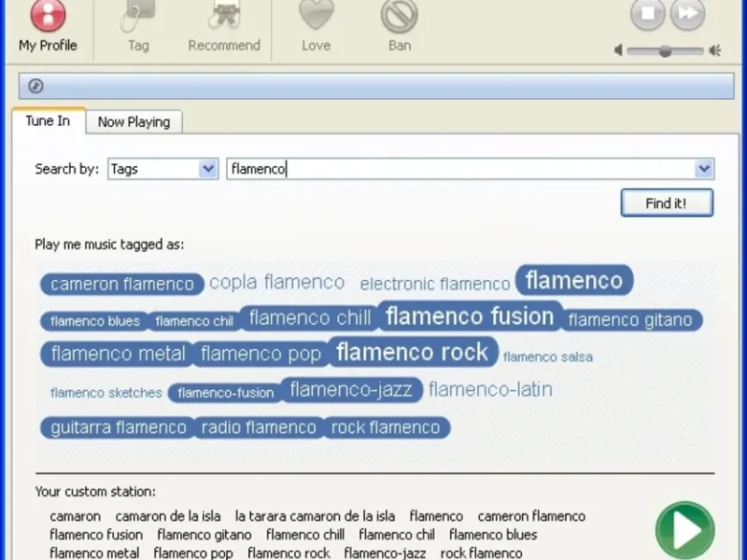Toggle the cameron flamenco tag
The width and height of the screenshot is (747, 560).
122,284
